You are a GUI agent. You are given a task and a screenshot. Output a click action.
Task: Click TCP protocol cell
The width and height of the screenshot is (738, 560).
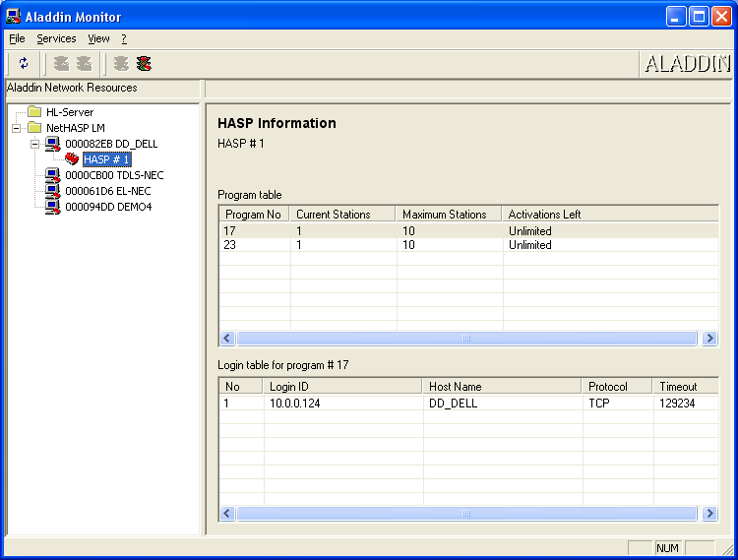(x=598, y=404)
